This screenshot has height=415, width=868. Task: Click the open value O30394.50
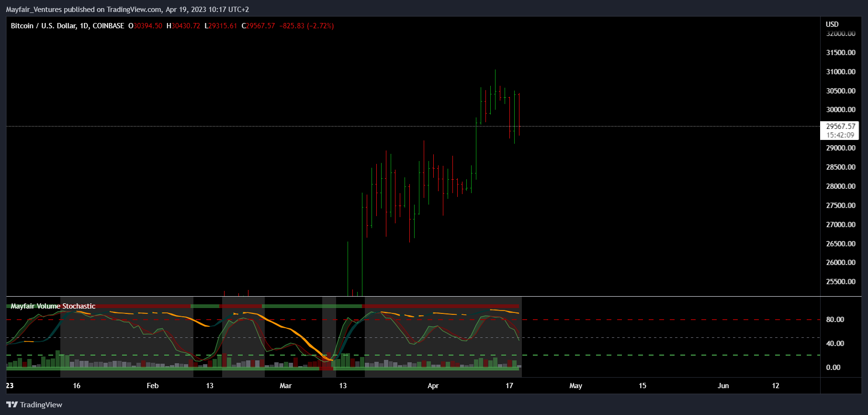pyautogui.click(x=146, y=26)
